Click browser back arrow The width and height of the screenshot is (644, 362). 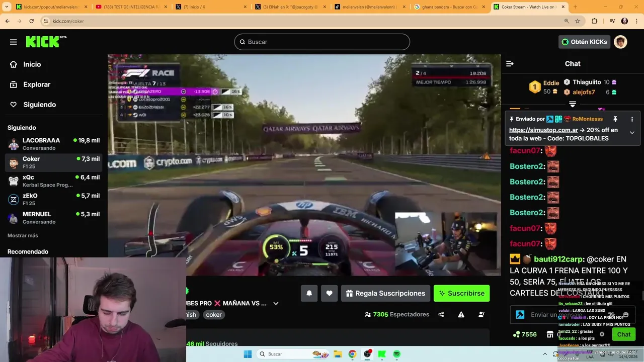[x=8, y=21]
